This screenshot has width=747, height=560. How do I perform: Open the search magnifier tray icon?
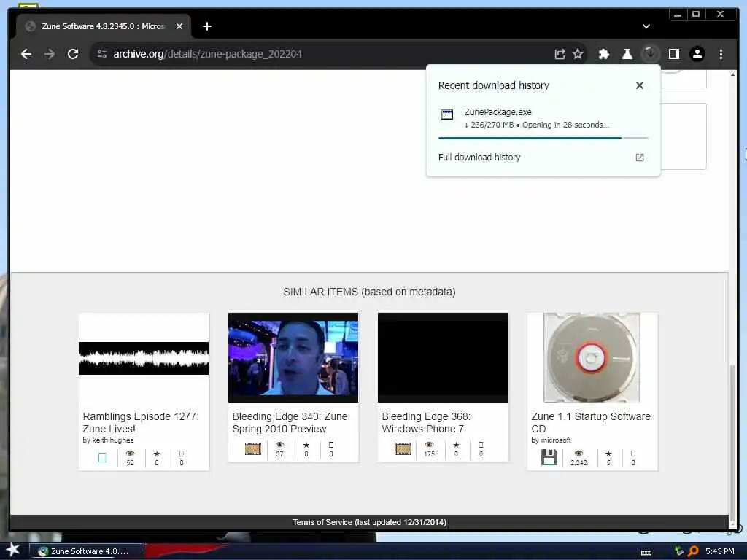693,551
